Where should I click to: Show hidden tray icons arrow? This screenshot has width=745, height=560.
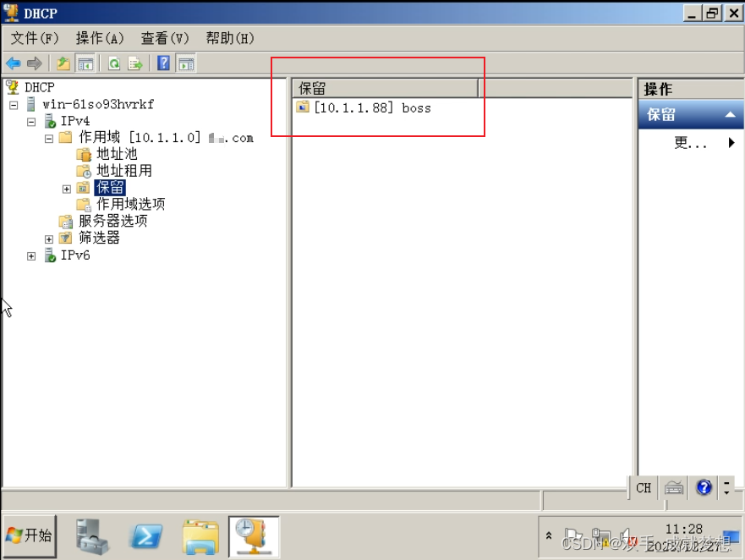(x=549, y=535)
